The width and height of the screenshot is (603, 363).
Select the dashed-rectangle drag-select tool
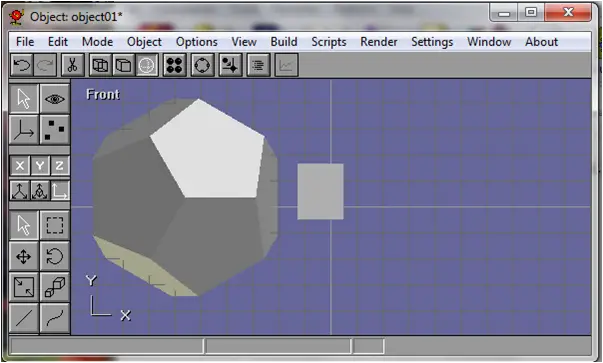pos(55,225)
